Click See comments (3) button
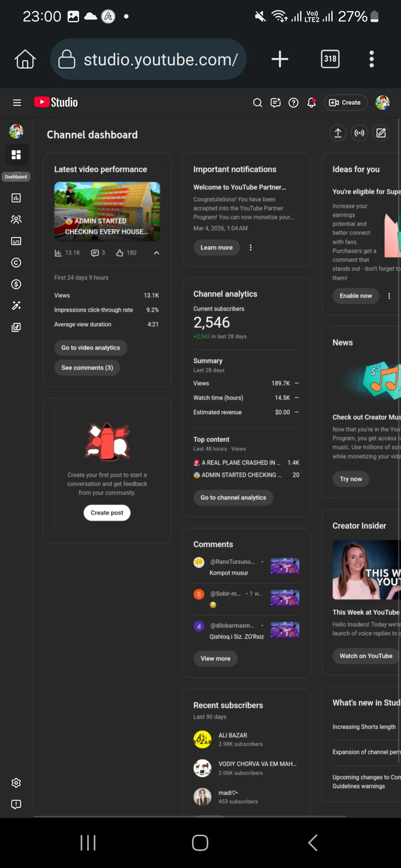The image size is (401, 868). pyautogui.click(x=87, y=368)
